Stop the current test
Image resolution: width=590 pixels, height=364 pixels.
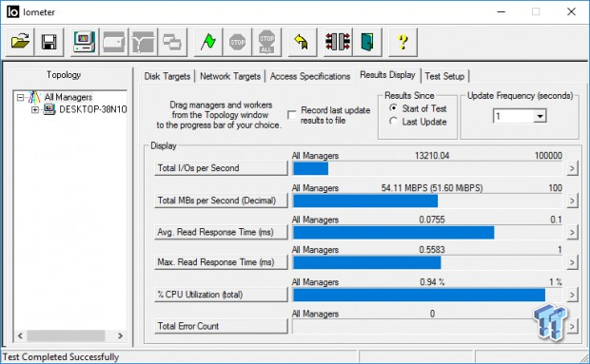(238, 42)
